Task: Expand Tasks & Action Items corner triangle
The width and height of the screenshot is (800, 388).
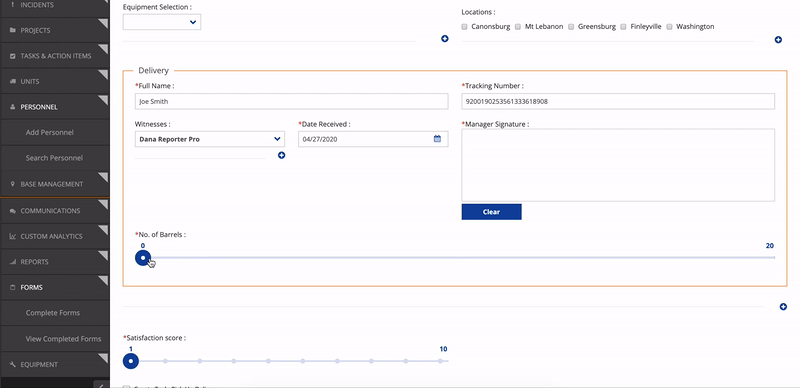Action: coord(105,48)
